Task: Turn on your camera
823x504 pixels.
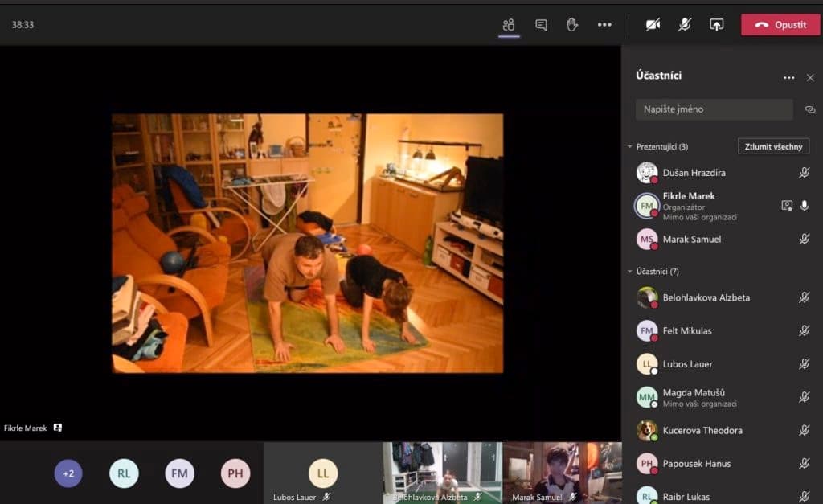Action: click(x=653, y=25)
